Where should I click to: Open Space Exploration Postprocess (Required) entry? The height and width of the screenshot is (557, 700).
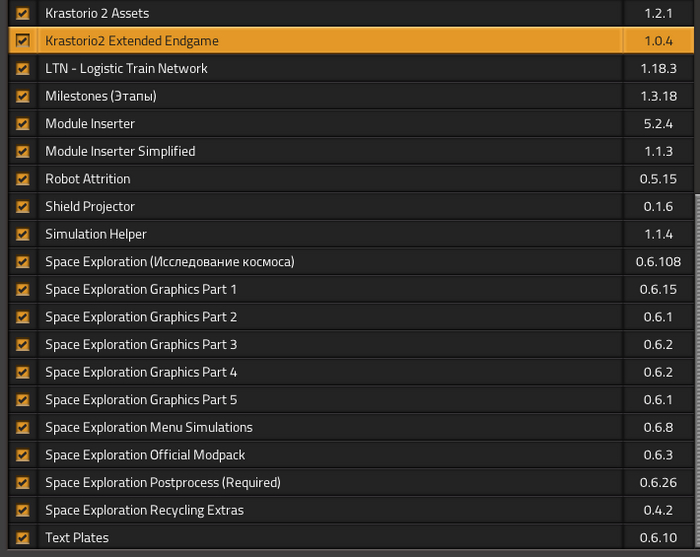163,483
